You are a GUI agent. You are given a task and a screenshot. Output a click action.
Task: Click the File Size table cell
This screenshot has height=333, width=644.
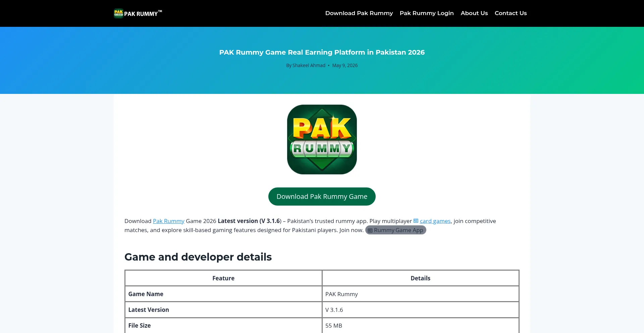[x=223, y=325]
